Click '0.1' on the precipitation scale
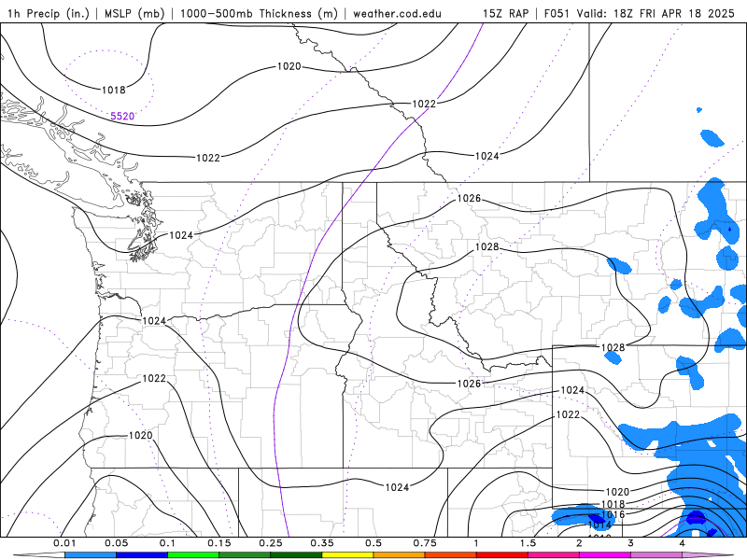747x560 pixels. (x=168, y=543)
